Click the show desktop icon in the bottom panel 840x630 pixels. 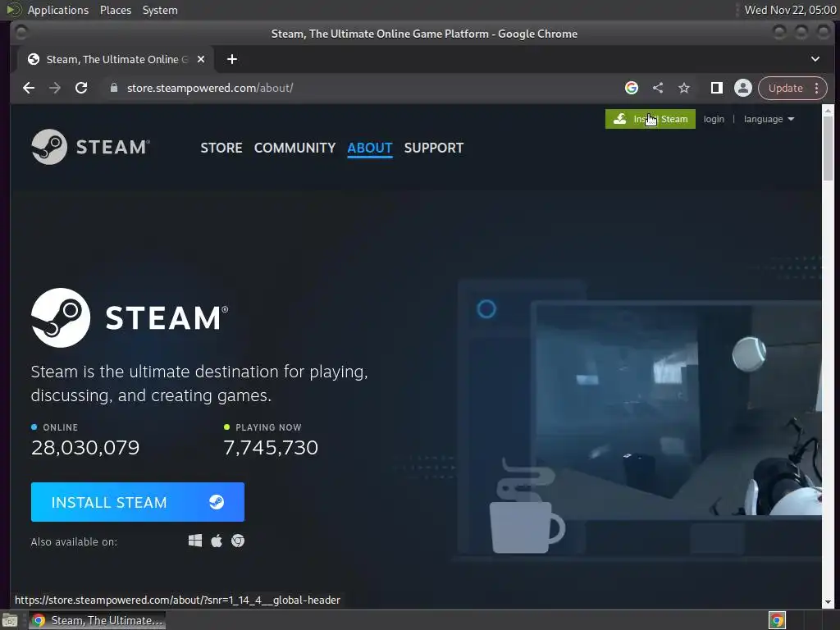[10, 620]
